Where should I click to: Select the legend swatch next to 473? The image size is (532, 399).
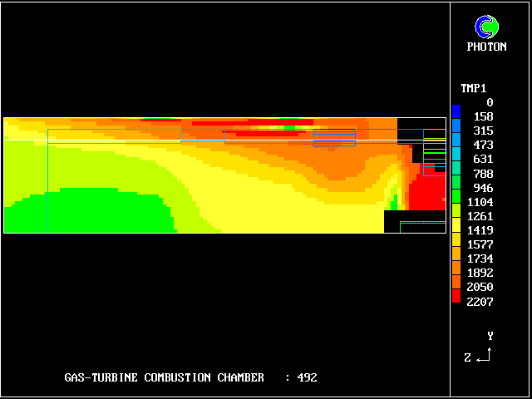(456, 152)
